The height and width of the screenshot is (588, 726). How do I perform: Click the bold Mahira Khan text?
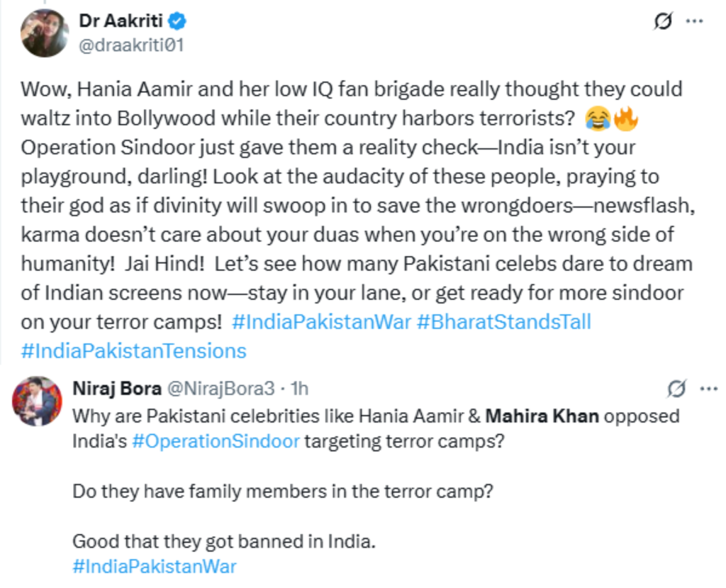pos(542,415)
